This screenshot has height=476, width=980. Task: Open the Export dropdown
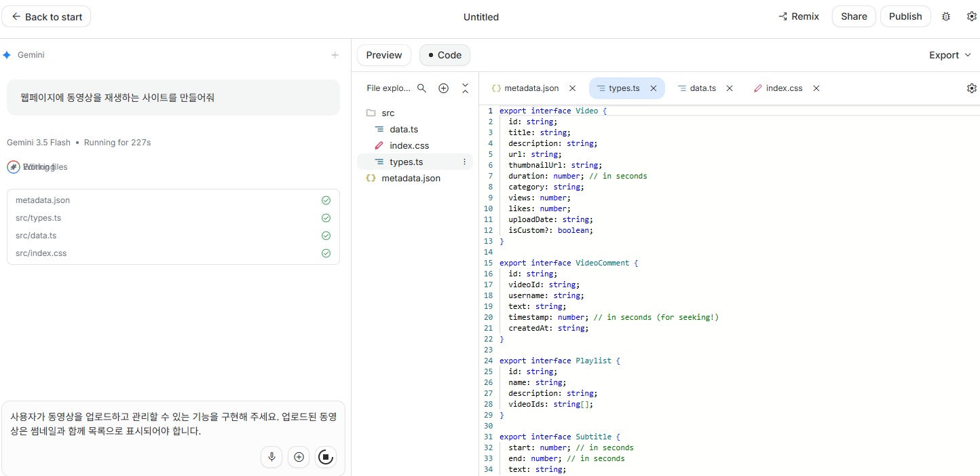(x=950, y=55)
